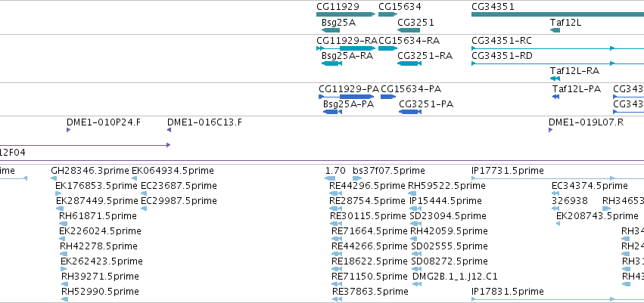Viewport: 644px width, 303px height.
Task: Select the bs37f07.5prime EST glyph
Action: point(357,178)
